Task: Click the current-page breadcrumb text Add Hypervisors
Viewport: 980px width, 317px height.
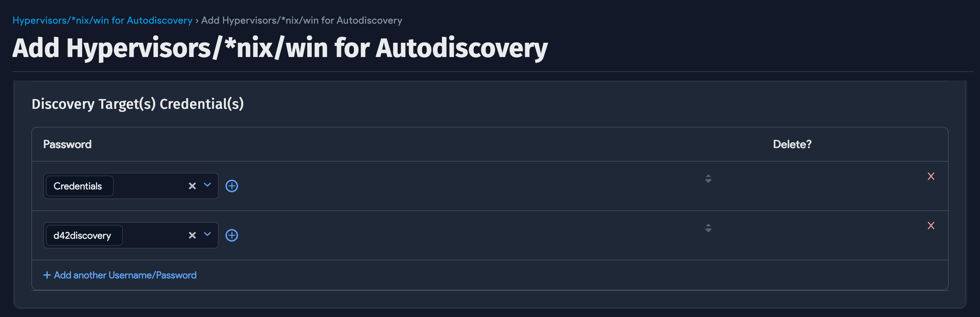Action: pos(301,20)
